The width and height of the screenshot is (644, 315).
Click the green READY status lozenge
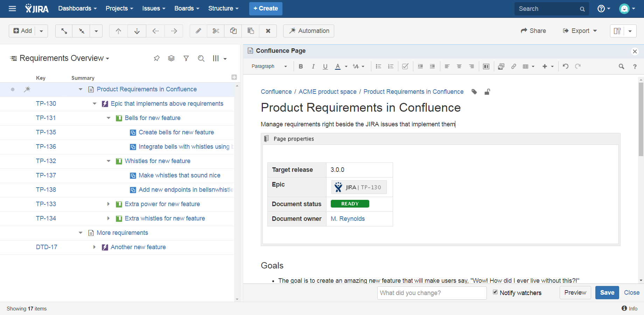[350, 204]
